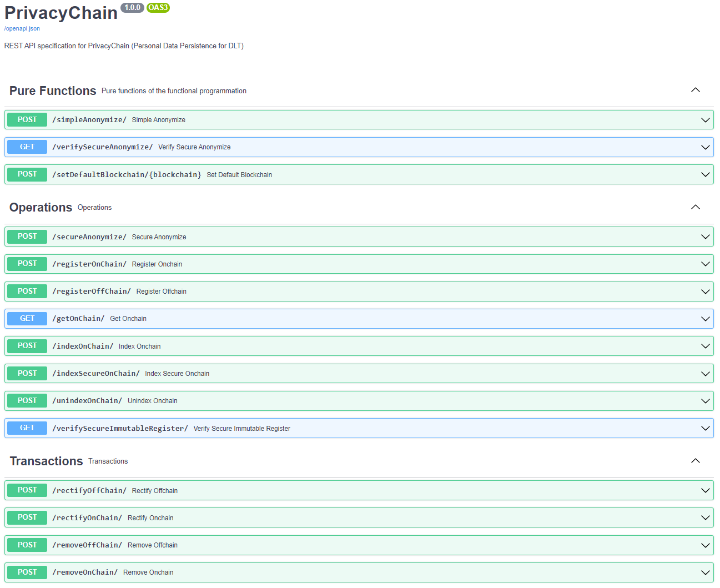The height and width of the screenshot is (588, 720).
Task: Collapse the Transactions section
Action: pyautogui.click(x=696, y=460)
